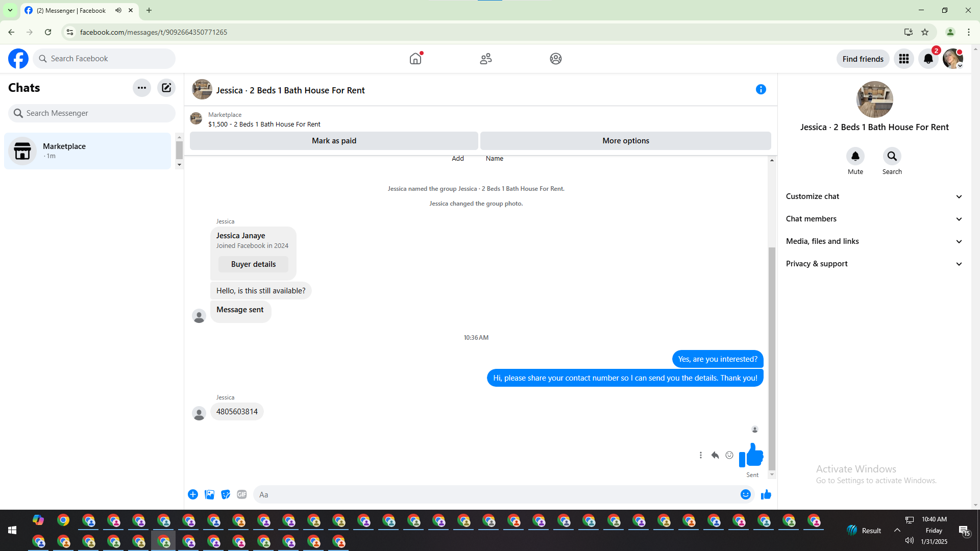
Task: Click the Find friends button
Action: [x=863, y=59]
